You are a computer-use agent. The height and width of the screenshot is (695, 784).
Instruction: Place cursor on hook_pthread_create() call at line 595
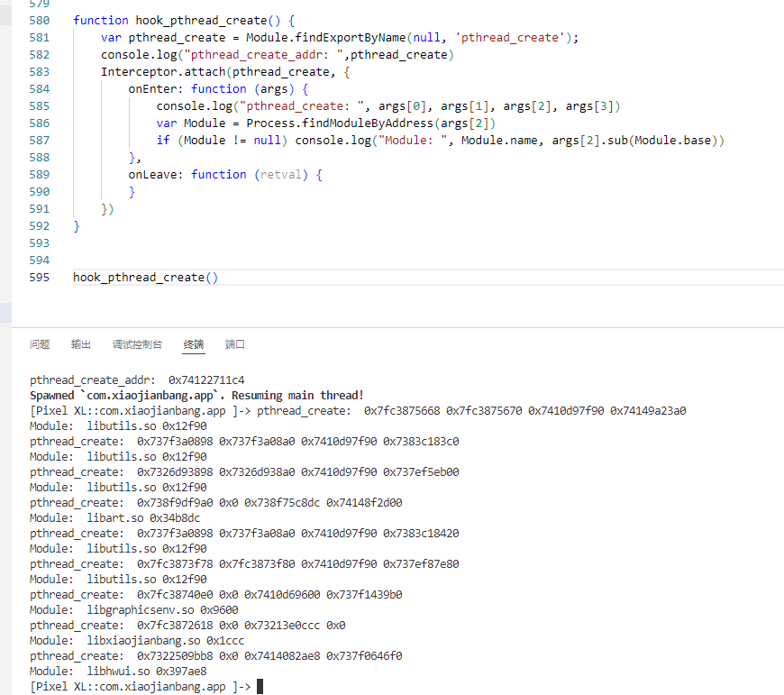[144, 278]
